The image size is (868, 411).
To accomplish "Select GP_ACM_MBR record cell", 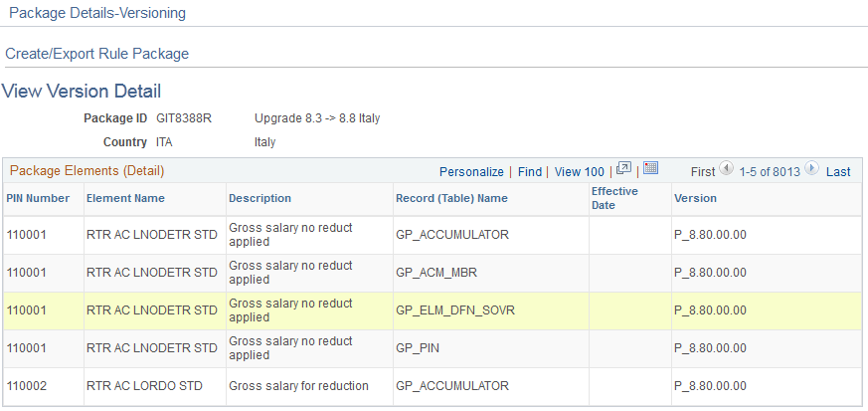I will click(x=436, y=273).
